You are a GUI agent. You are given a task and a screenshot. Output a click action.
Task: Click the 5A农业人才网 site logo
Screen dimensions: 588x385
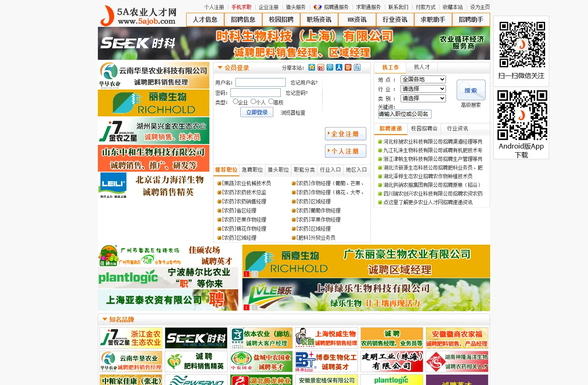[x=139, y=16]
